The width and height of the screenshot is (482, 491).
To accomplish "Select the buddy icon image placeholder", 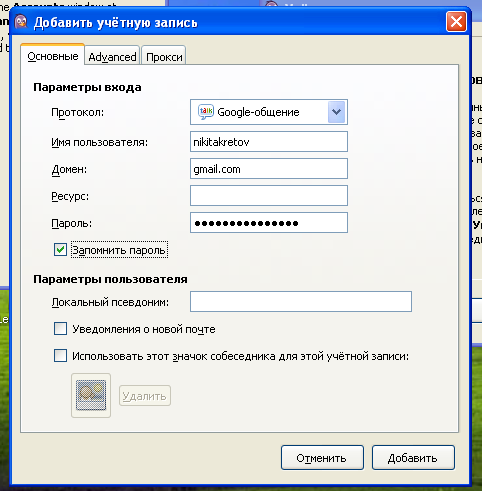I will click(91, 395).
